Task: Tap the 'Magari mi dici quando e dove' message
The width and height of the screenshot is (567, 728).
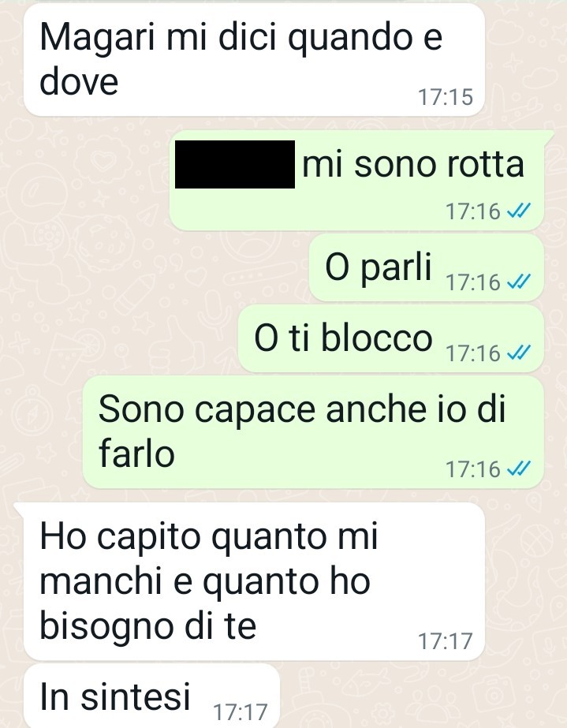Action: click(254, 59)
